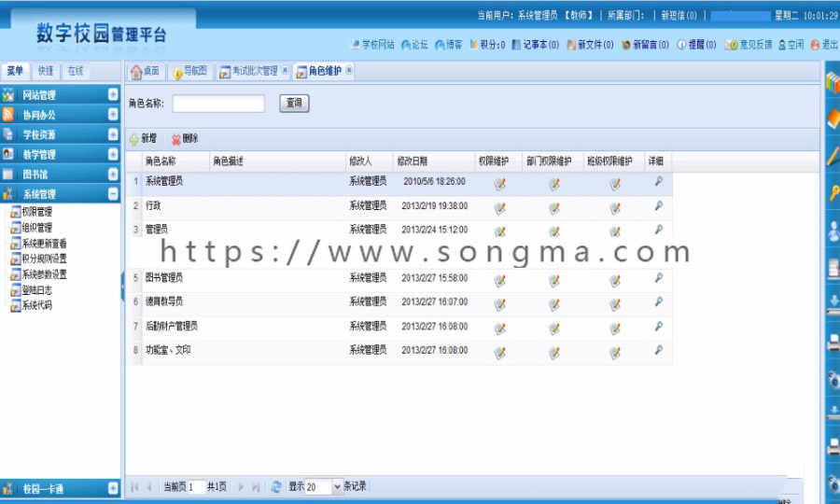Switch to the 考试批次管理 tab
This screenshot has width=840, height=504.
[x=251, y=71]
